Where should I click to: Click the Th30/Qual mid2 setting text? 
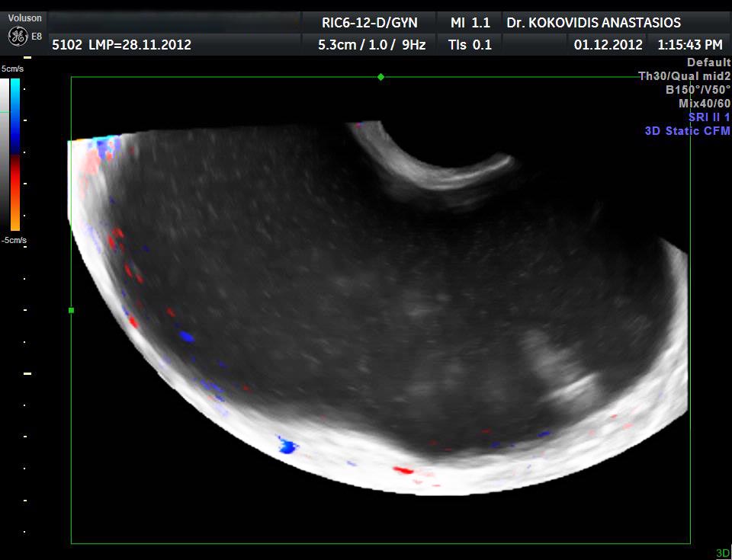(685, 76)
